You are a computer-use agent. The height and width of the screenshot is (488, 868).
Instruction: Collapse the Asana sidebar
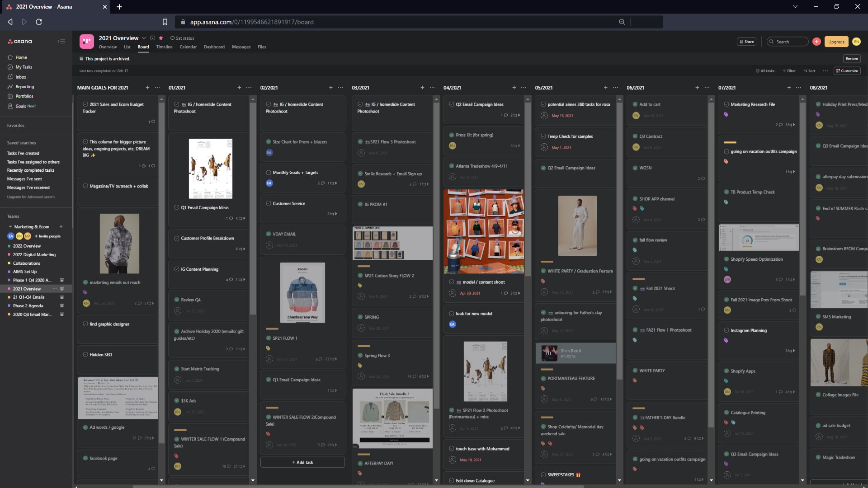click(x=61, y=42)
